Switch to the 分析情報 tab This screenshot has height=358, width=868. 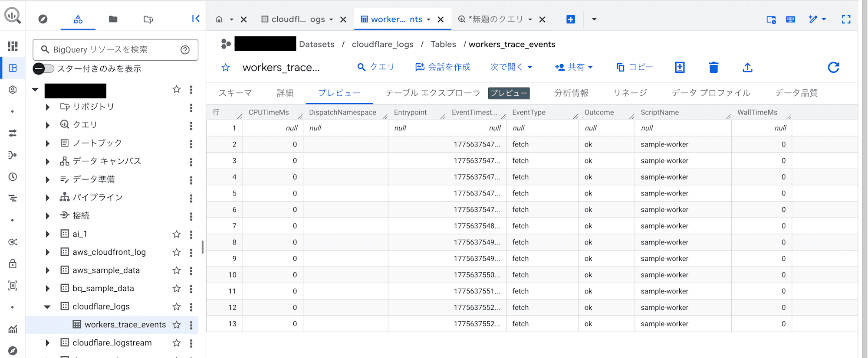pyautogui.click(x=571, y=93)
